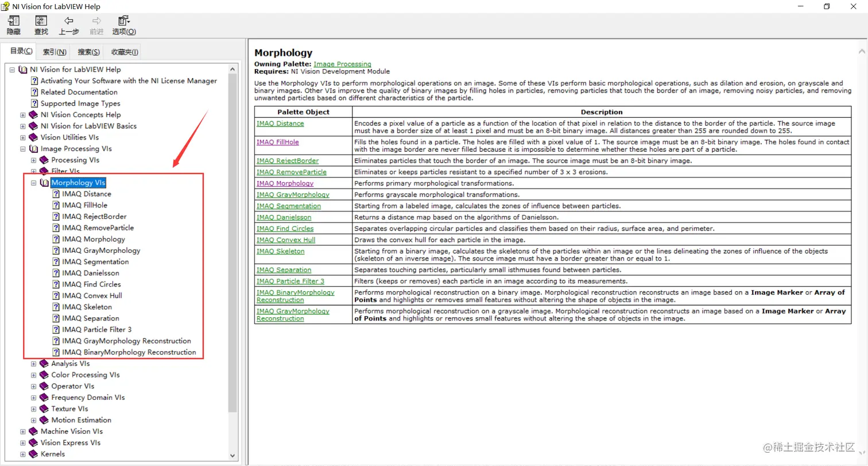868x466 pixels.
Task: Expand the Vision Express VIs node
Action: (x=23, y=443)
